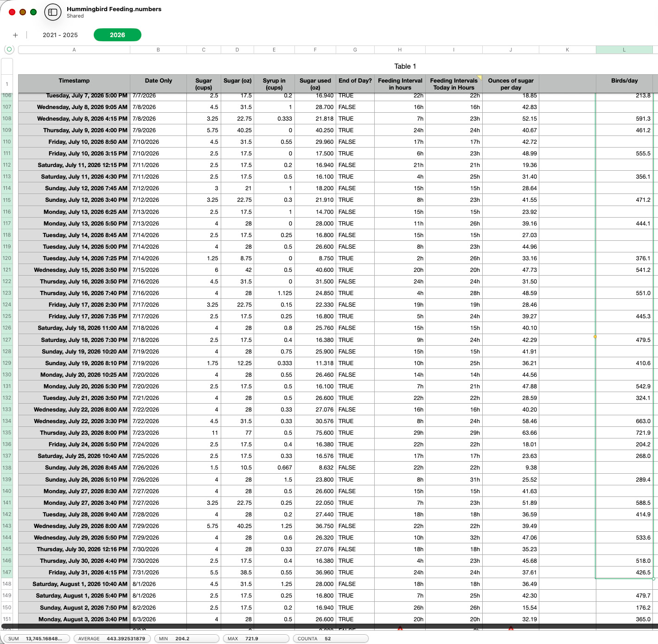Select the End of Day? header cell

coord(355,84)
